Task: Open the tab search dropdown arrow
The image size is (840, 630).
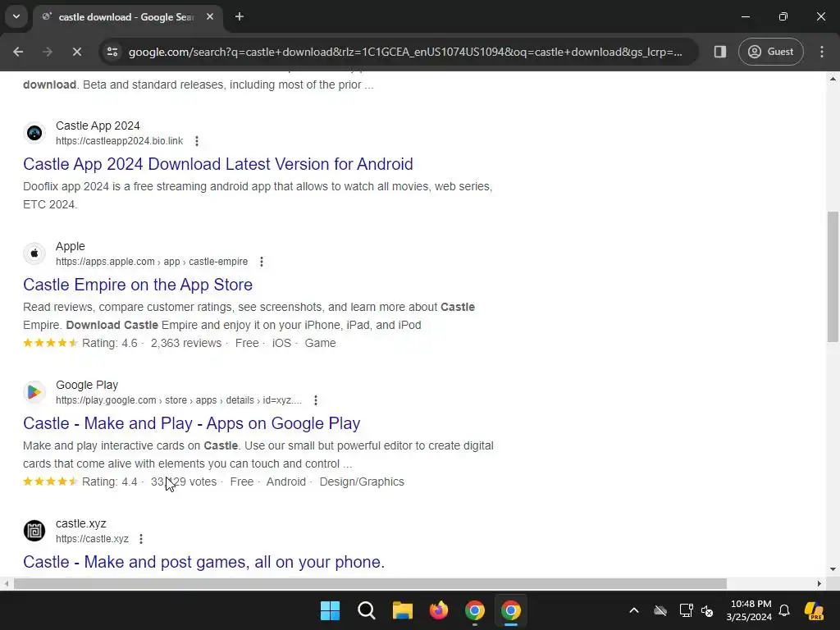Action: (16, 16)
